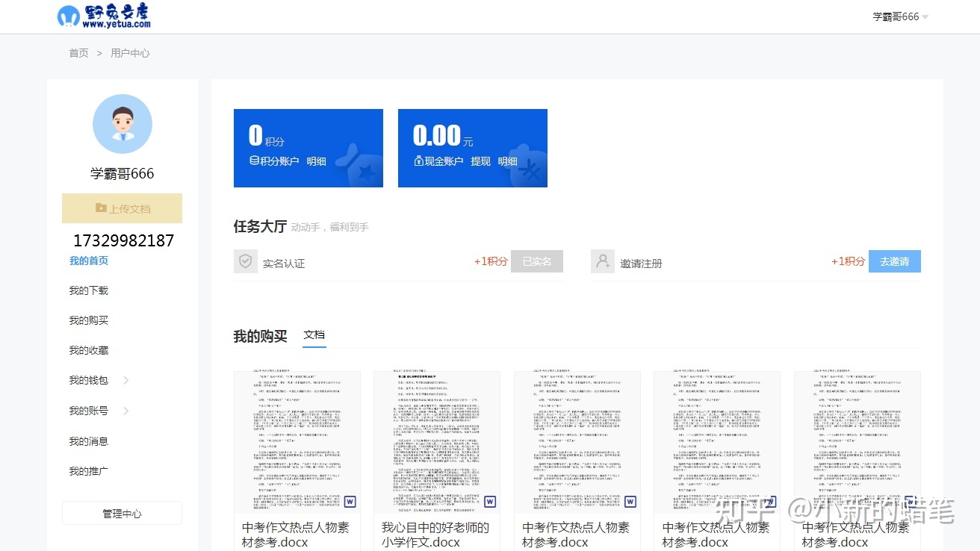The width and height of the screenshot is (980, 551).
Task: Click the shield icon next to 实名认证
Action: pyautogui.click(x=246, y=261)
